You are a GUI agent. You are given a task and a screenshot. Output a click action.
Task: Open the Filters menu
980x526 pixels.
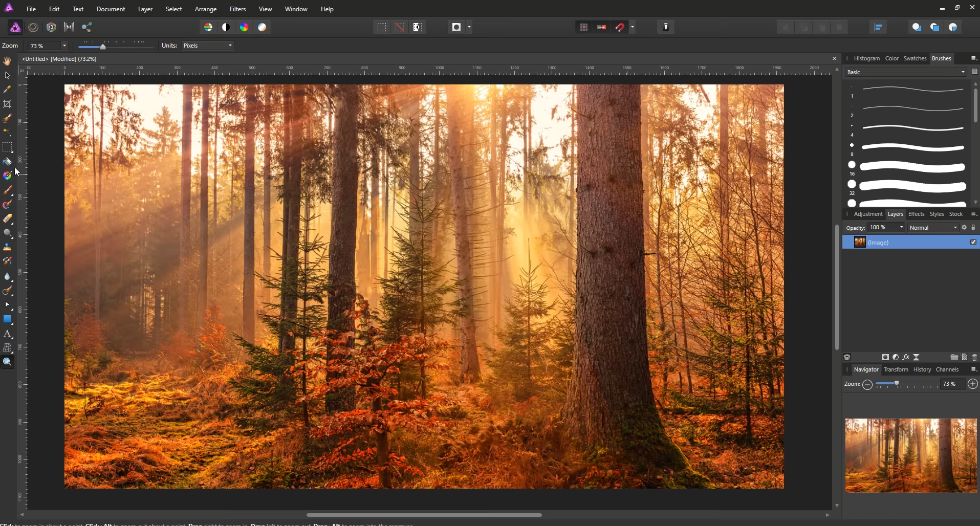point(237,9)
